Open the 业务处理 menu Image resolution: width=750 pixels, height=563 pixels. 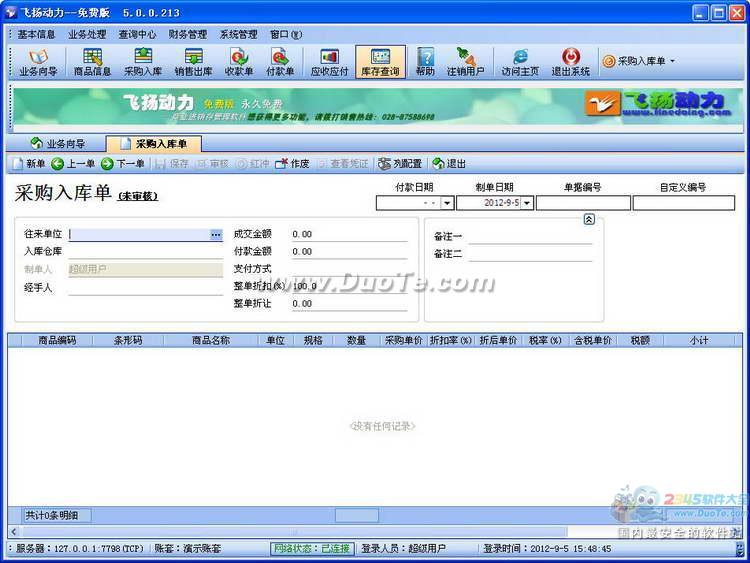(87, 34)
